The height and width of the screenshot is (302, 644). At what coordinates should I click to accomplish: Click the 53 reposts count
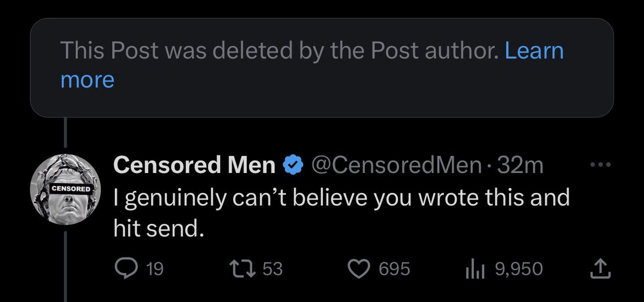pyautogui.click(x=273, y=269)
